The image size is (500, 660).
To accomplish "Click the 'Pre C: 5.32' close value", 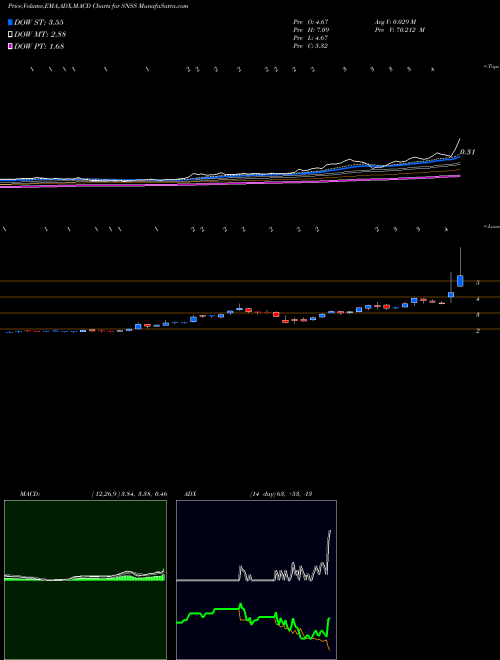I will [x=311, y=46].
